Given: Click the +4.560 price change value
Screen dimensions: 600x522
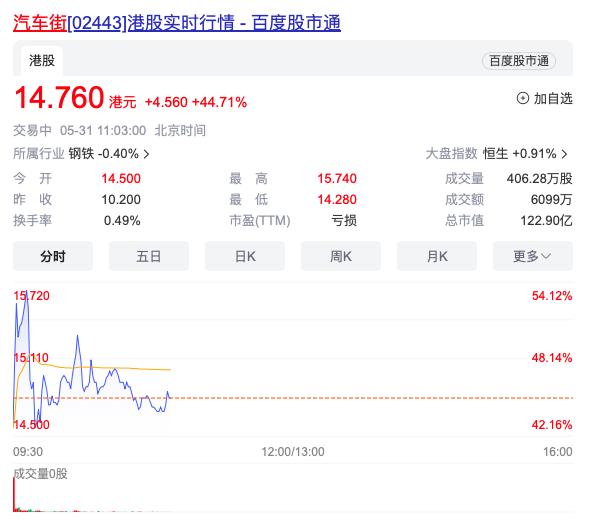Looking at the screenshot, I should (x=166, y=102).
